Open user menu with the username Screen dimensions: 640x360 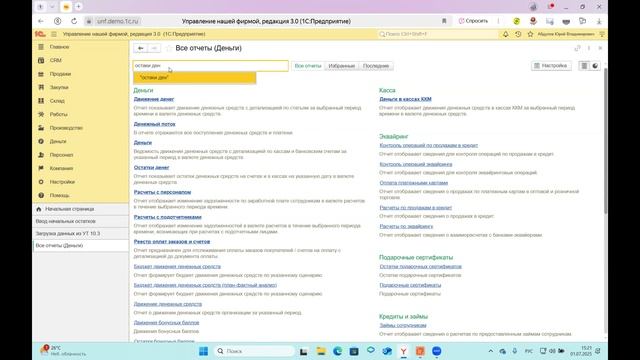click(566, 34)
